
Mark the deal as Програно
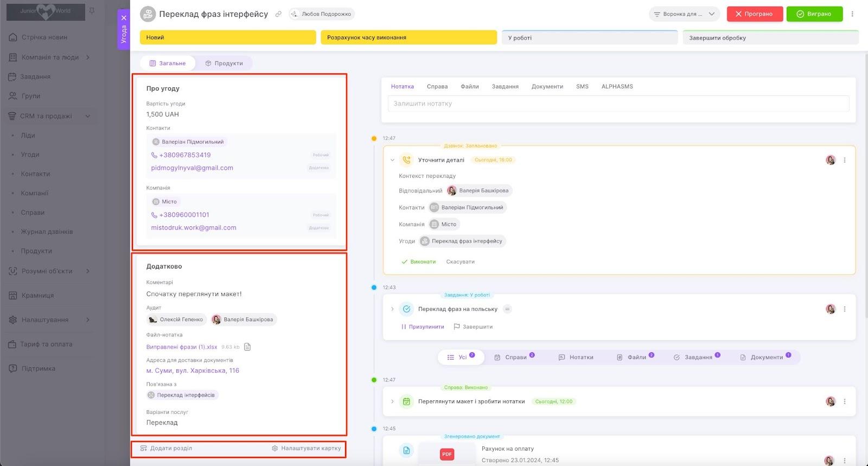(755, 14)
